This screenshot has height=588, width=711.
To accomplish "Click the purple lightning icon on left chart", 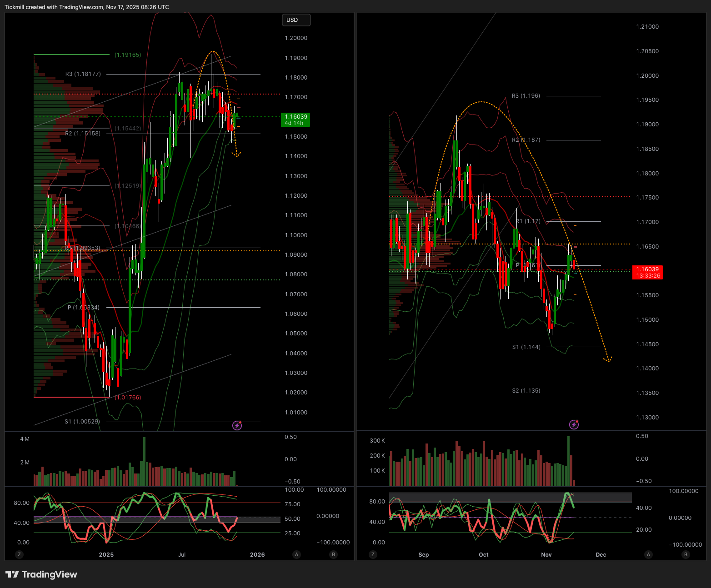I will (237, 425).
